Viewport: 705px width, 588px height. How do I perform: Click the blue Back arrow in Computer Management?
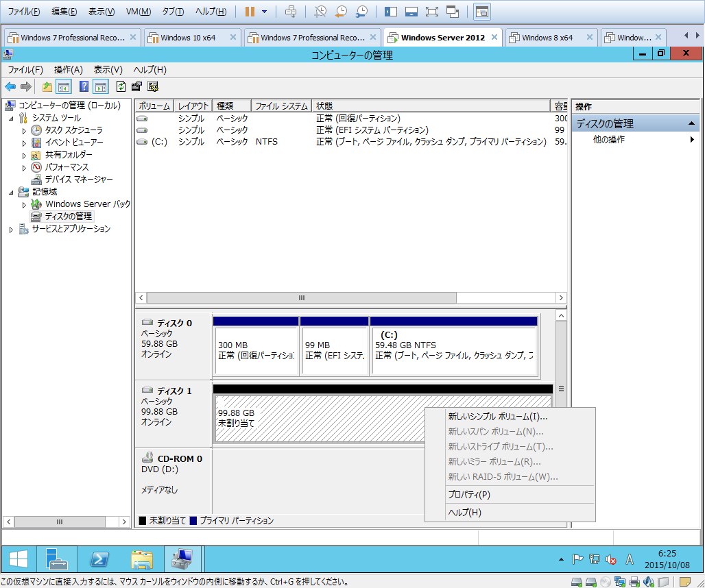(x=10, y=87)
